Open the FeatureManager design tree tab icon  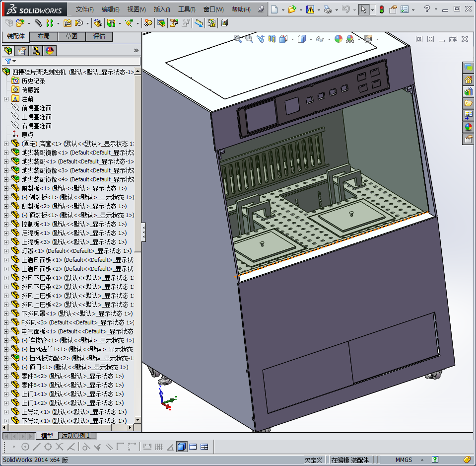[x=8, y=50]
